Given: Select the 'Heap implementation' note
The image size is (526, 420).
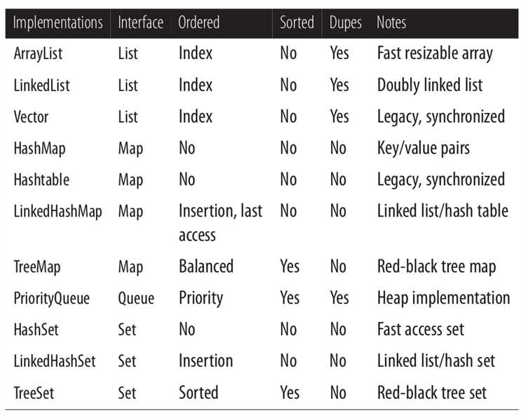Looking at the screenshot, I should tap(443, 299).
